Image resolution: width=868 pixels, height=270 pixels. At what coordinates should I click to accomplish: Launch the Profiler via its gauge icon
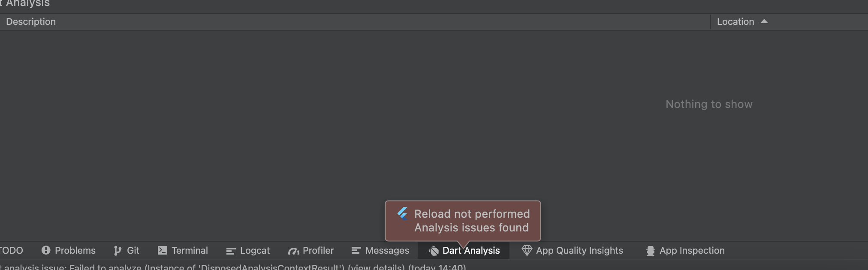293,250
